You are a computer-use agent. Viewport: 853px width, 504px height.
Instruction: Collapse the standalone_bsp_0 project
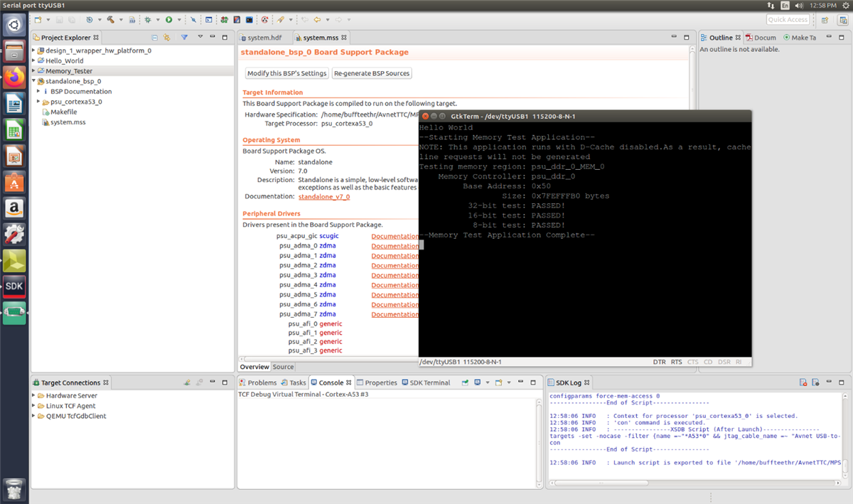[34, 82]
